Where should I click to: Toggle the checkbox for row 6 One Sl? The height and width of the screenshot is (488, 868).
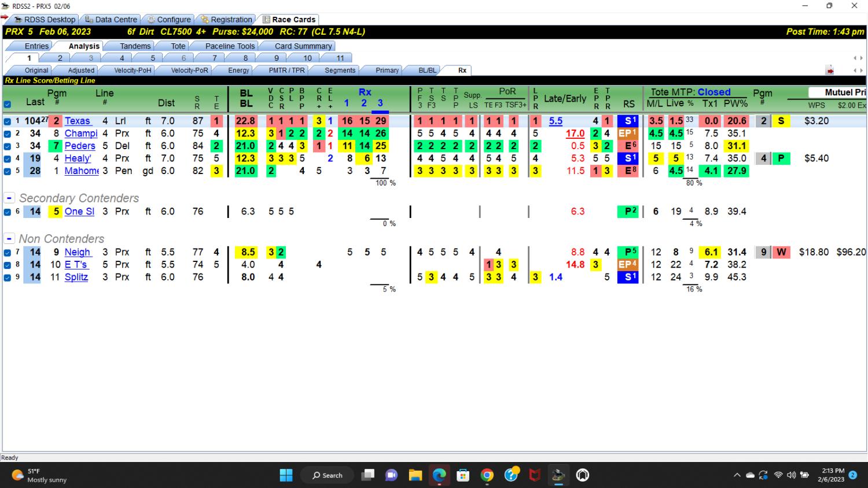pyautogui.click(x=8, y=212)
